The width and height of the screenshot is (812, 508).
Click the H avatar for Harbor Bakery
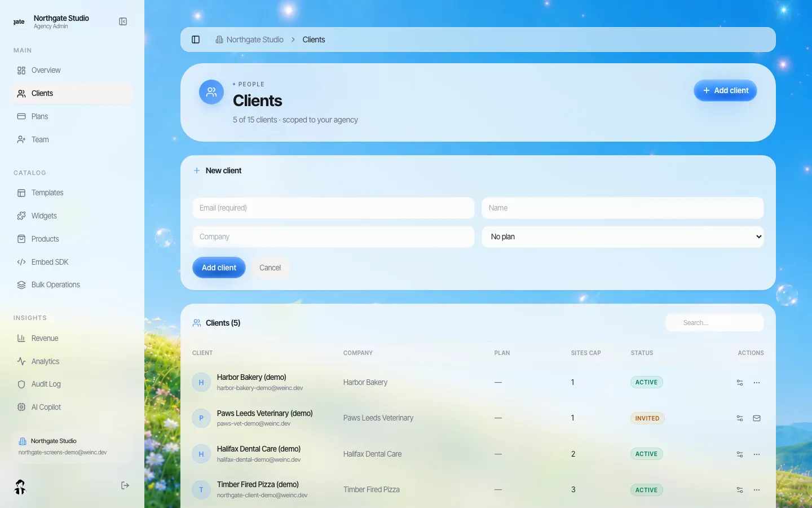tap(201, 382)
